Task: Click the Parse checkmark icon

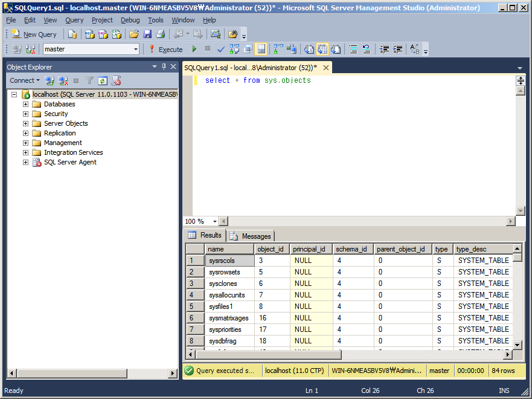Action: click(x=221, y=49)
